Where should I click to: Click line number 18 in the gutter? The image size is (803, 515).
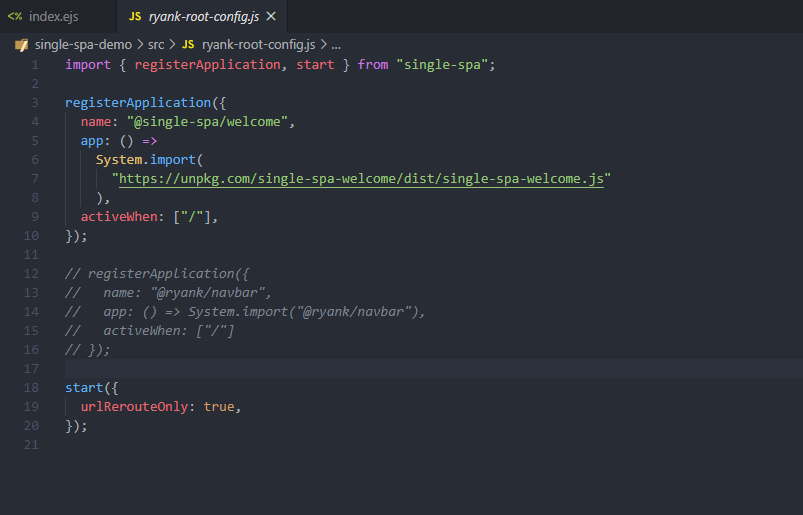coord(33,388)
